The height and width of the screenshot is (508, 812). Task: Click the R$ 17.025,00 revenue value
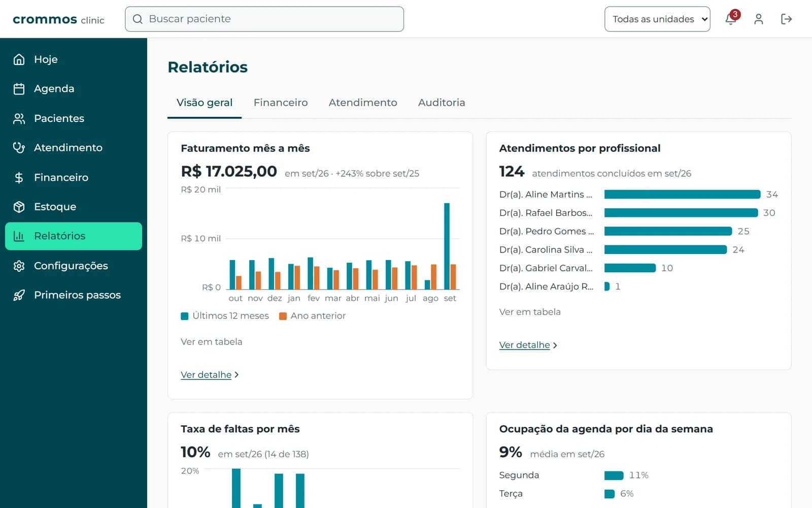(x=229, y=172)
